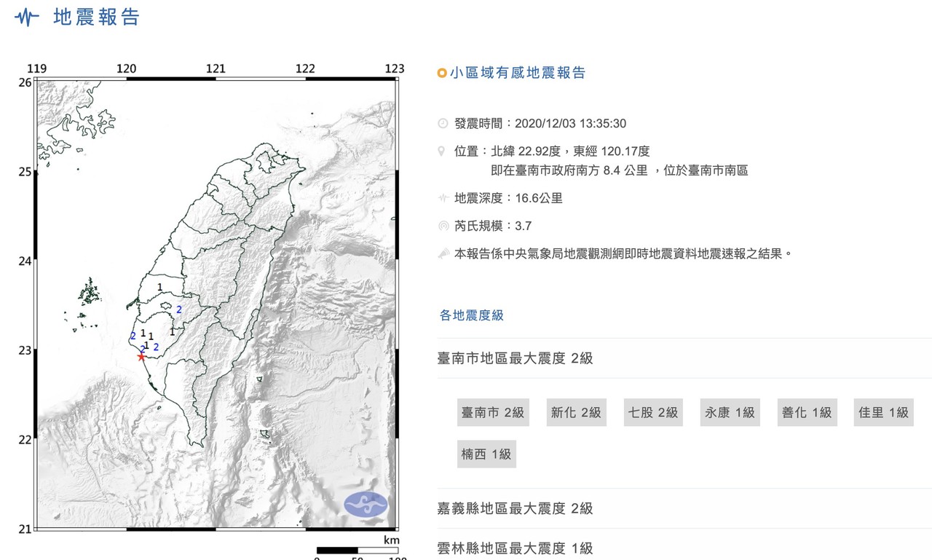The image size is (932, 560).
Task: Click the seismic waveform icon beside 地震報告
Action: click(27, 17)
